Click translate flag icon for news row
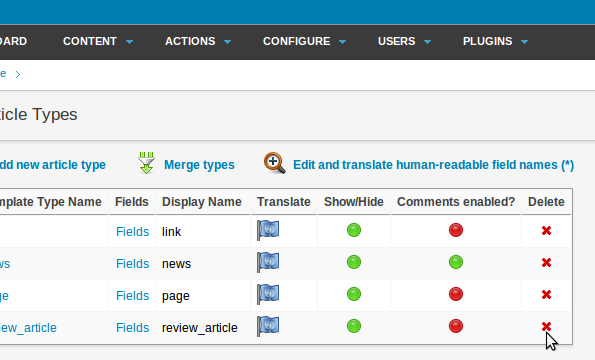The width and height of the screenshot is (595, 360). click(268, 262)
